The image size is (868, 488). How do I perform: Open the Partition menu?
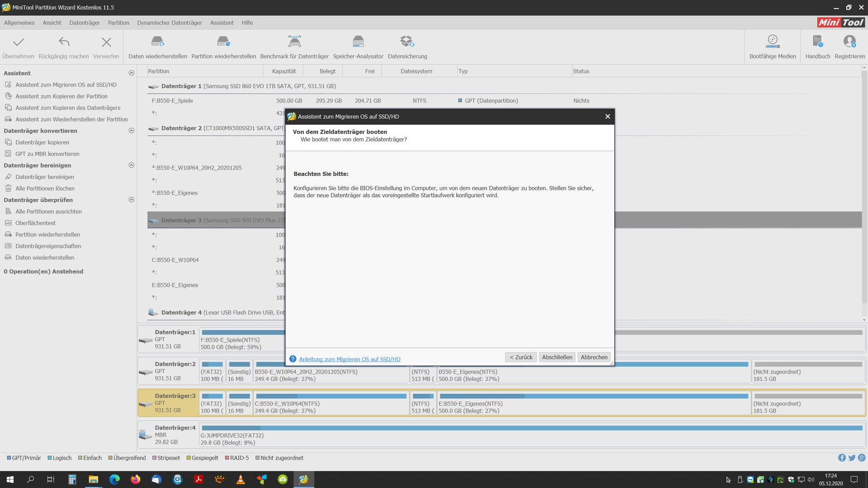118,23
